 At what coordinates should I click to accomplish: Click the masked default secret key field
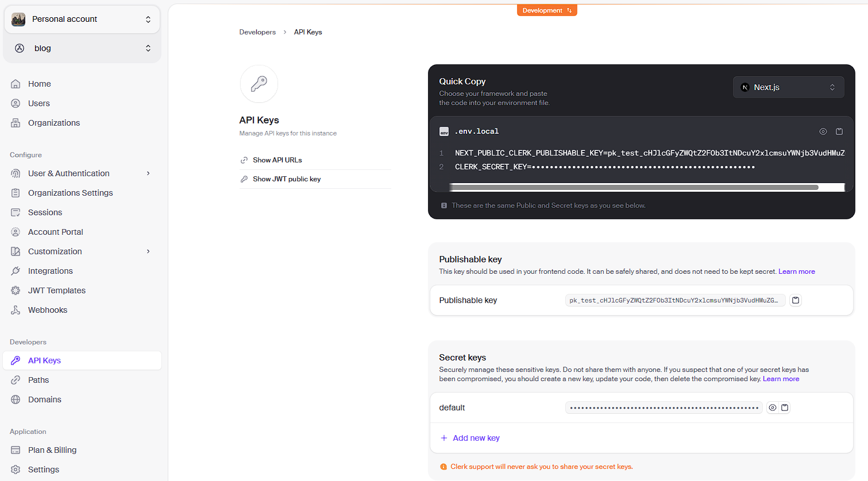(664, 408)
